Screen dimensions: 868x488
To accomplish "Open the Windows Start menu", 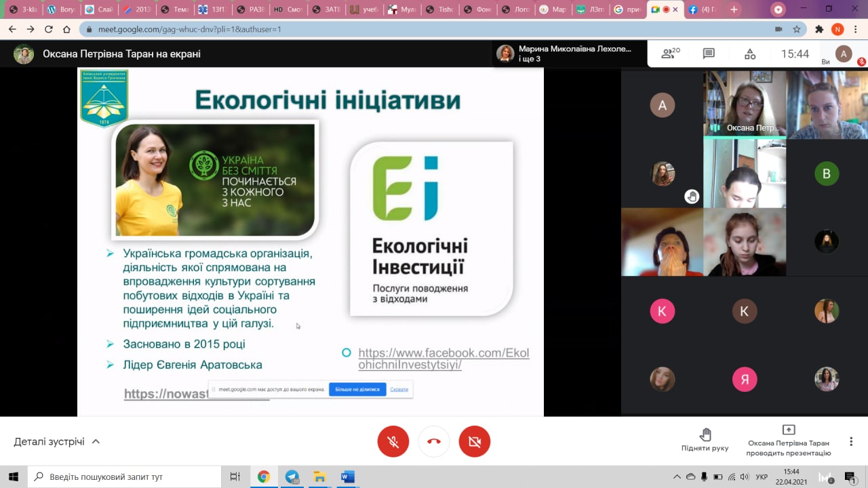I will (x=14, y=476).
